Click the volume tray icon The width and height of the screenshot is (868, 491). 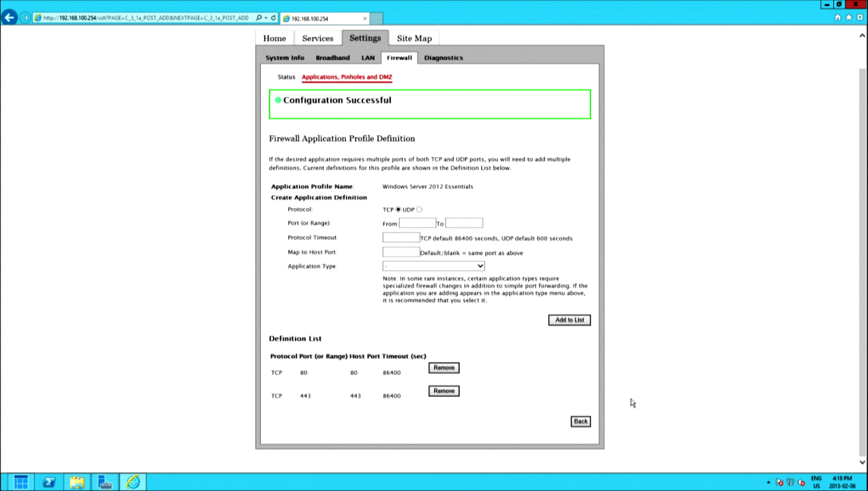[x=800, y=483]
